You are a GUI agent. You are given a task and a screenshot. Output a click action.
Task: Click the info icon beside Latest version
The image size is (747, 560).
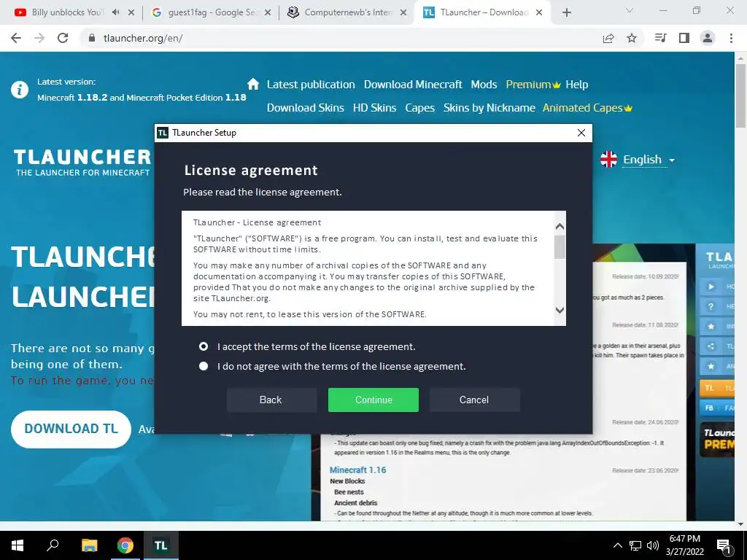point(20,90)
